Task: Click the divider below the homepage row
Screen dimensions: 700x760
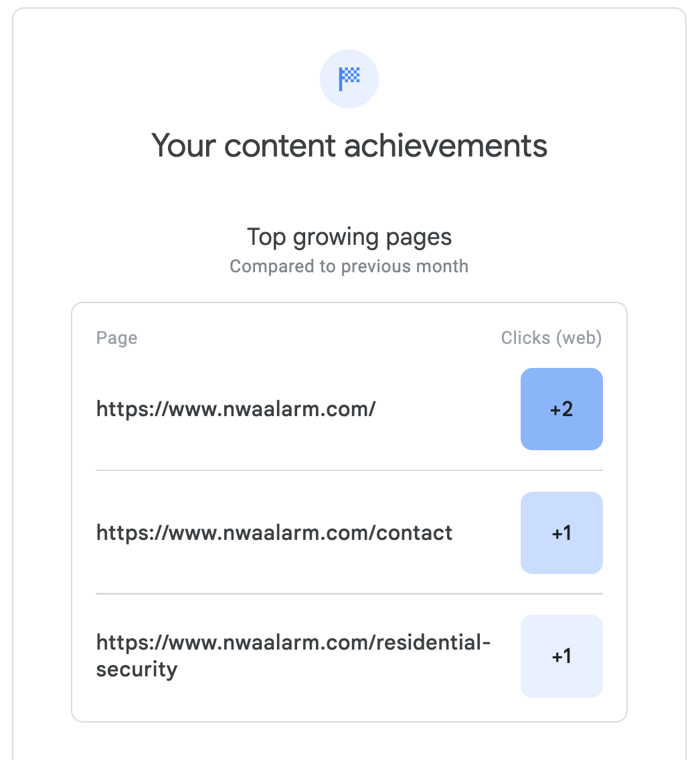Action: (x=349, y=470)
